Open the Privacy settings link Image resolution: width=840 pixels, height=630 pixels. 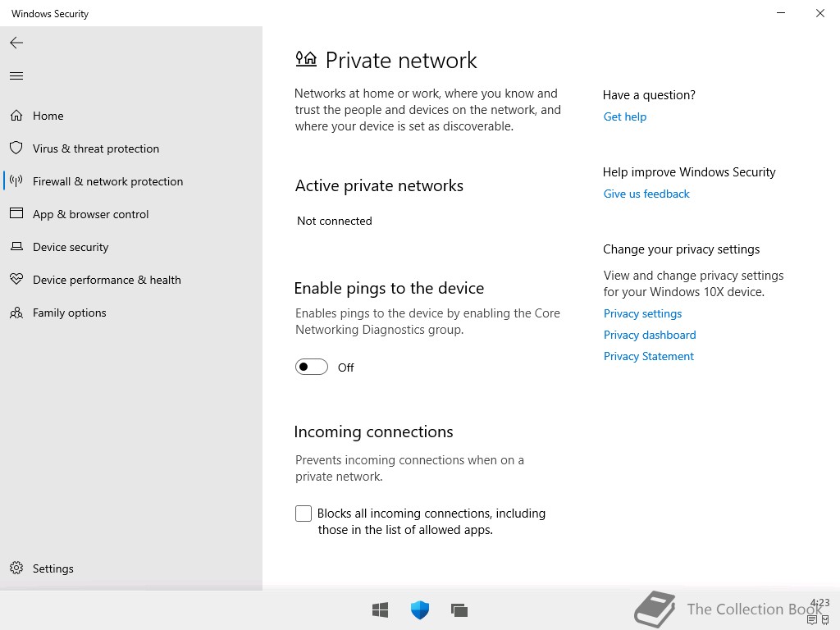[642, 313]
